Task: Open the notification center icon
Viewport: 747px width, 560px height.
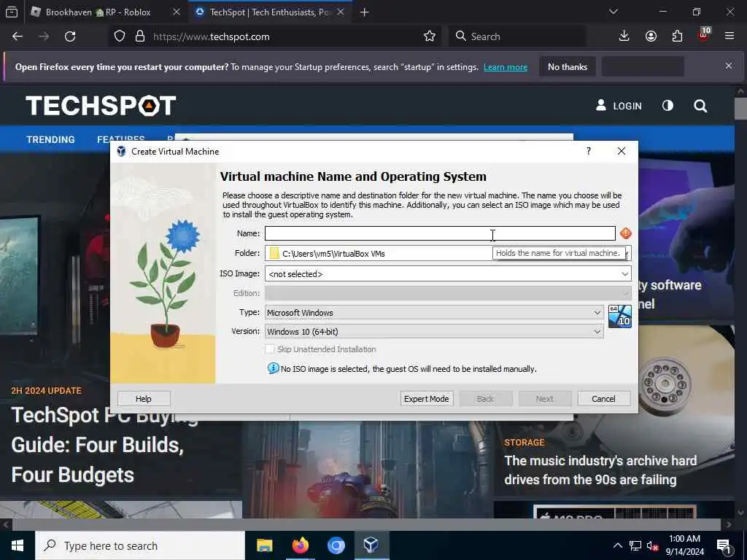Action: point(723,545)
